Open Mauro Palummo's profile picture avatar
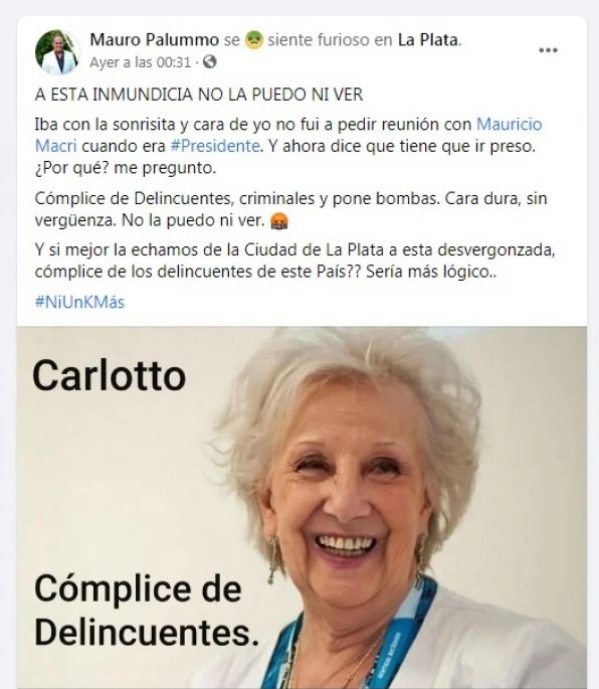Screen dimensions: 599x689 click(57, 52)
